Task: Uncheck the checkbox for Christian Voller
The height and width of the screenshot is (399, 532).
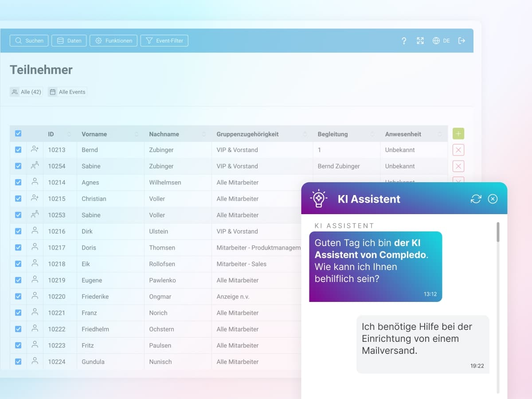Action: click(x=18, y=199)
